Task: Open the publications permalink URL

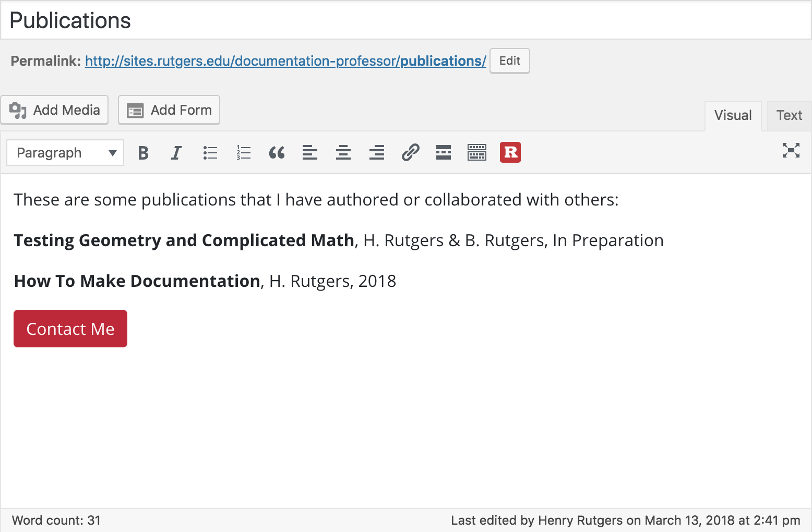Action: 285,61
